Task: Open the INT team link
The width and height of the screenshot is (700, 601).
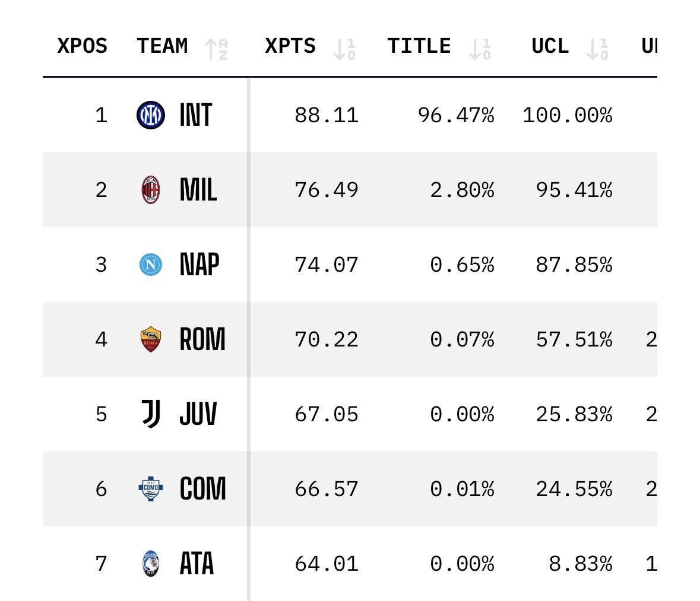Action: pyautogui.click(x=195, y=115)
